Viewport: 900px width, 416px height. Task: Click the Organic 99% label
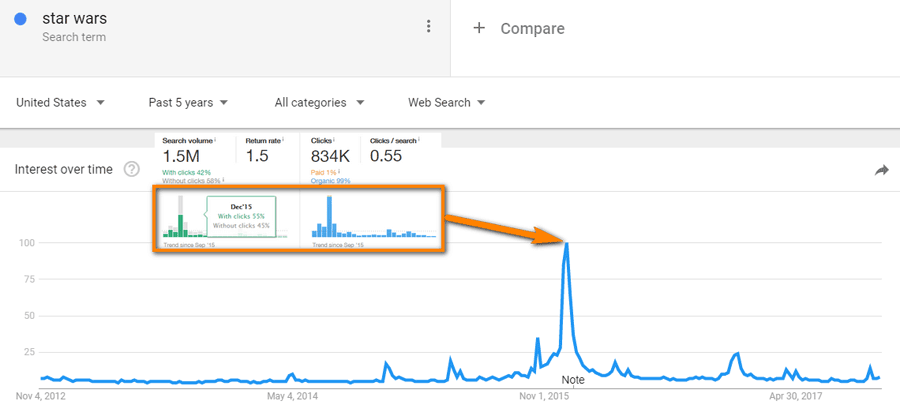click(x=330, y=180)
